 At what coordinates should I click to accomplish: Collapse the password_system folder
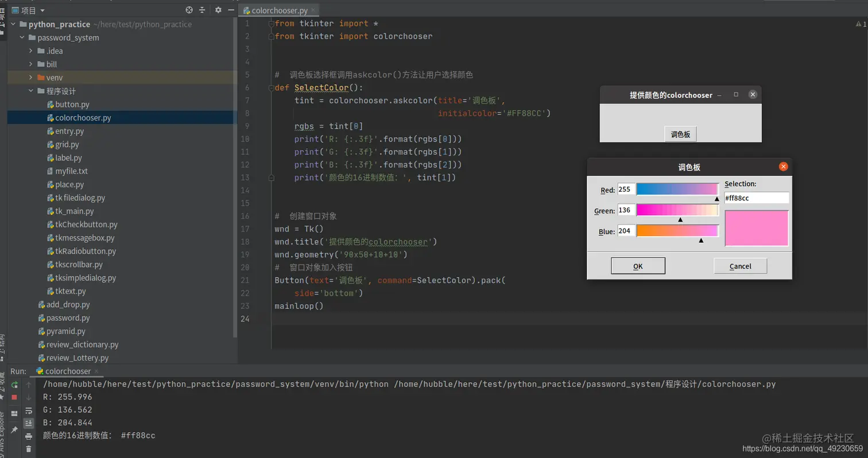coord(22,37)
